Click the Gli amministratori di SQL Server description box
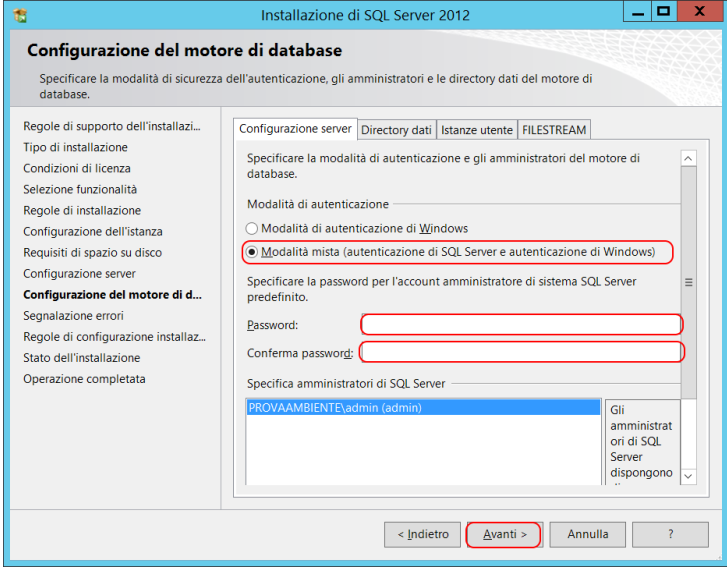Image resolution: width=727 pixels, height=567 pixels. coord(643,443)
